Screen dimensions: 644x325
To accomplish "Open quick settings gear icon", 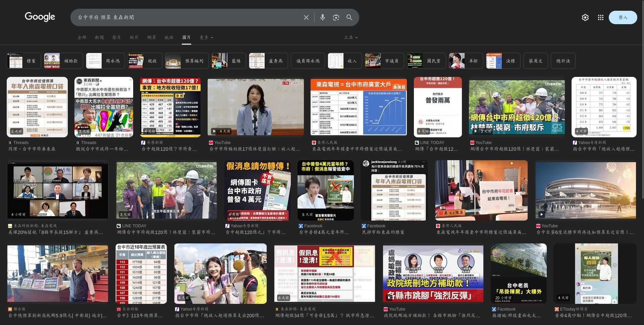I will pyautogui.click(x=585, y=17).
